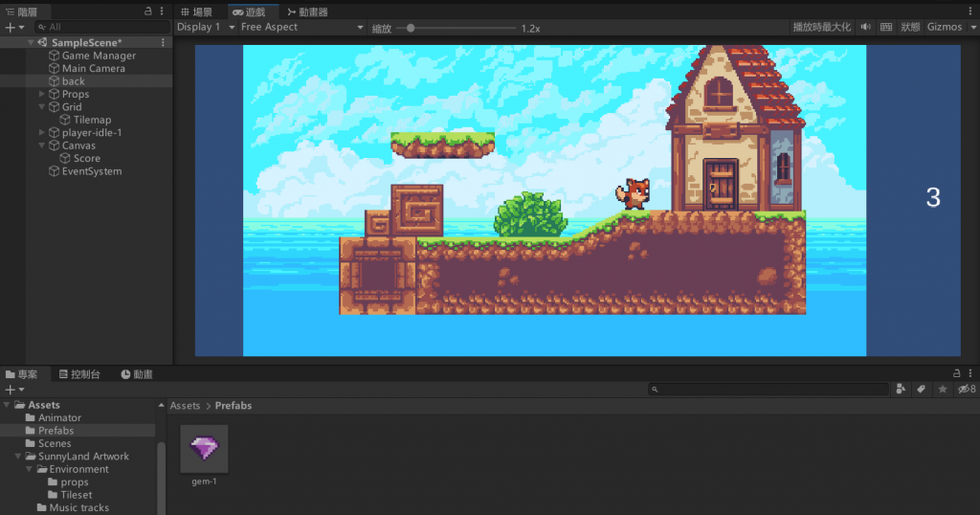Viewport: 980px width, 515px height.
Task: Open the Display 1 dropdown
Action: 206,27
